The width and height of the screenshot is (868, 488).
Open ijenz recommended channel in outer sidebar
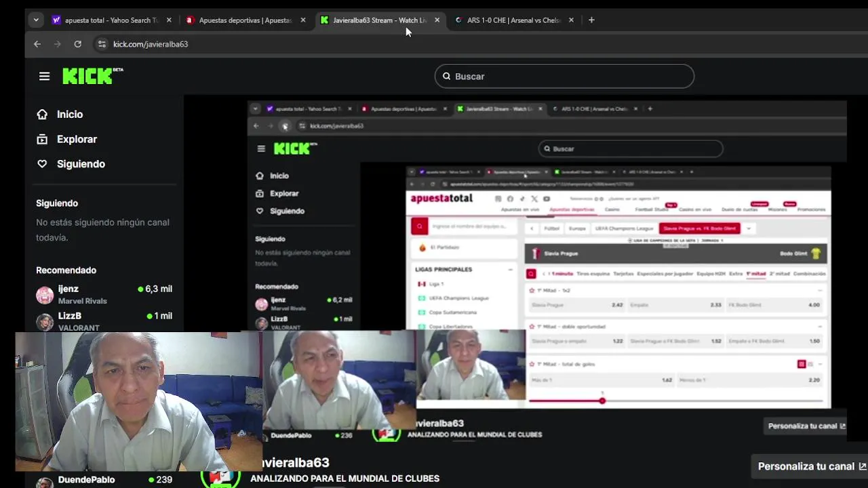(104, 294)
